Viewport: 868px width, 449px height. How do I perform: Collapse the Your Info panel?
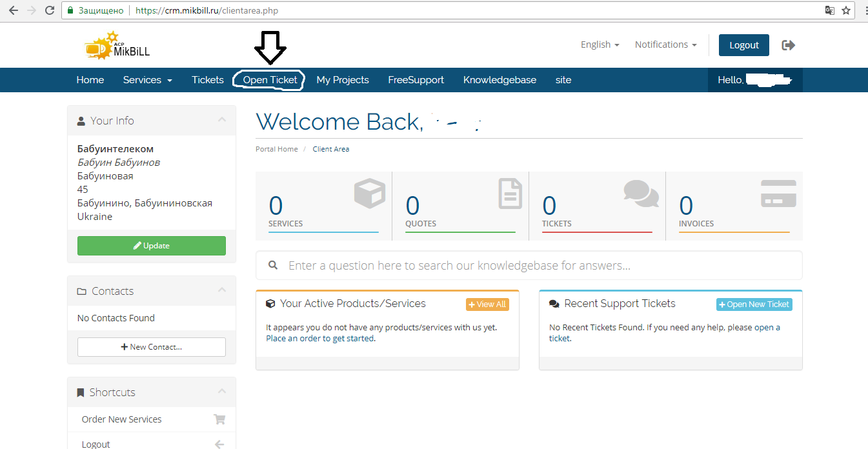coord(221,120)
